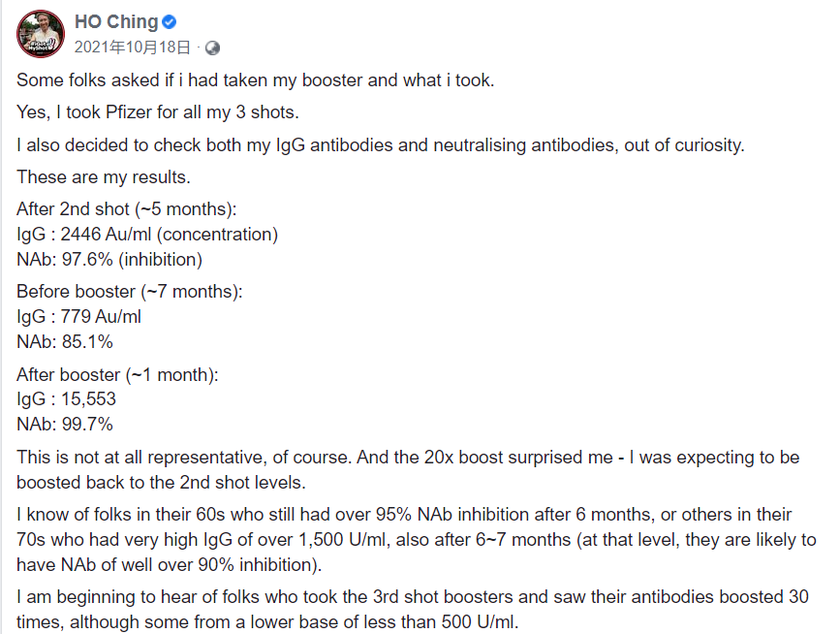Viewport: 840px width, 634px height.
Task: Click the 'After booster (~1 month):' heading
Action: [x=117, y=374]
